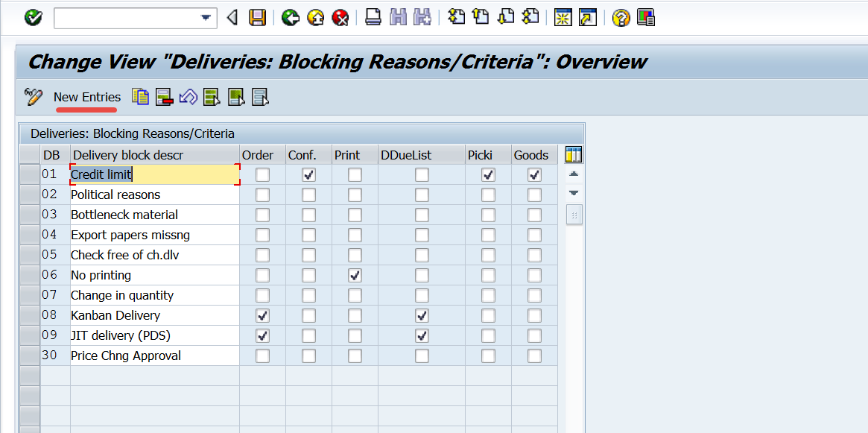Click the Save icon in the toolbar
This screenshot has width=868, height=433.
pyautogui.click(x=257, y=17)
